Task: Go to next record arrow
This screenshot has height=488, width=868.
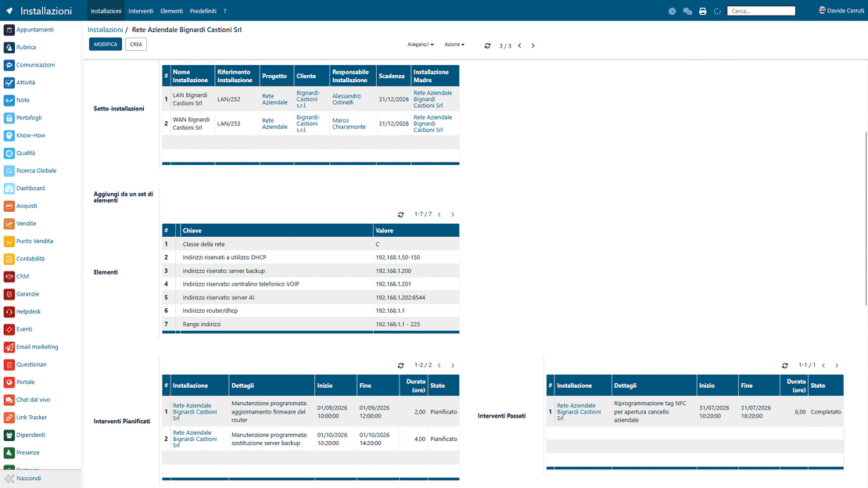Action: coord(533,46)
